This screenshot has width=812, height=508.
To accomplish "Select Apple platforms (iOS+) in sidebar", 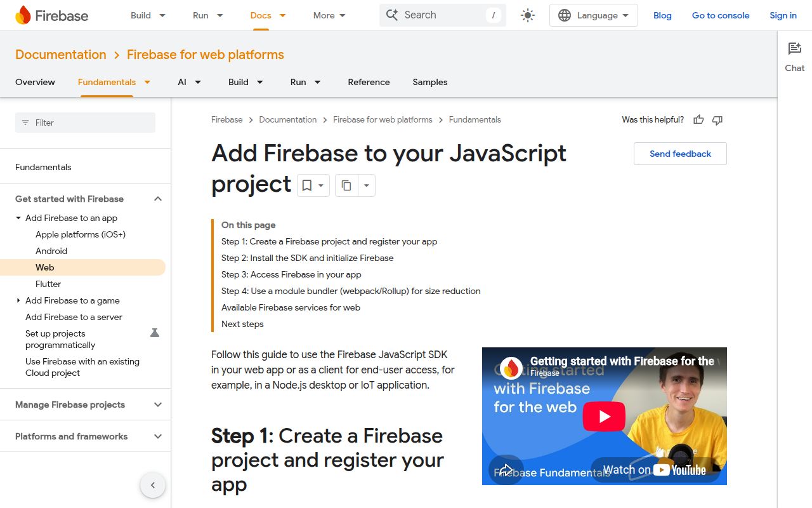I will pos(81,234).
